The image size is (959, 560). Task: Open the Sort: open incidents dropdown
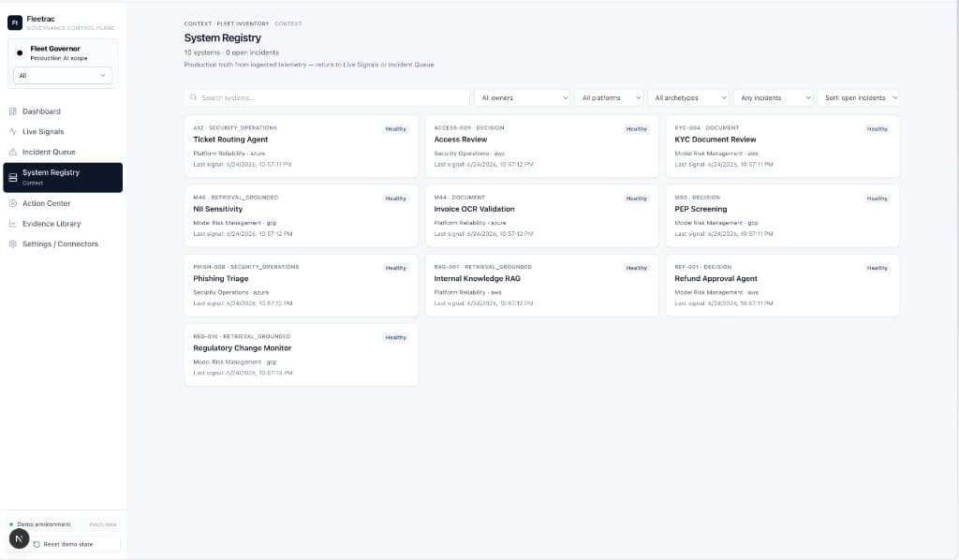tap(859, 97)
